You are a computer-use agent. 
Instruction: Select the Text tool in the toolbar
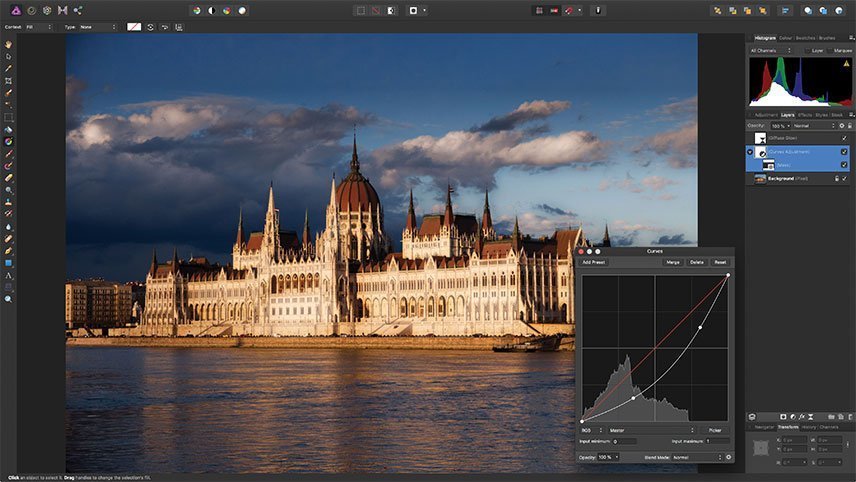click(8, 274)
